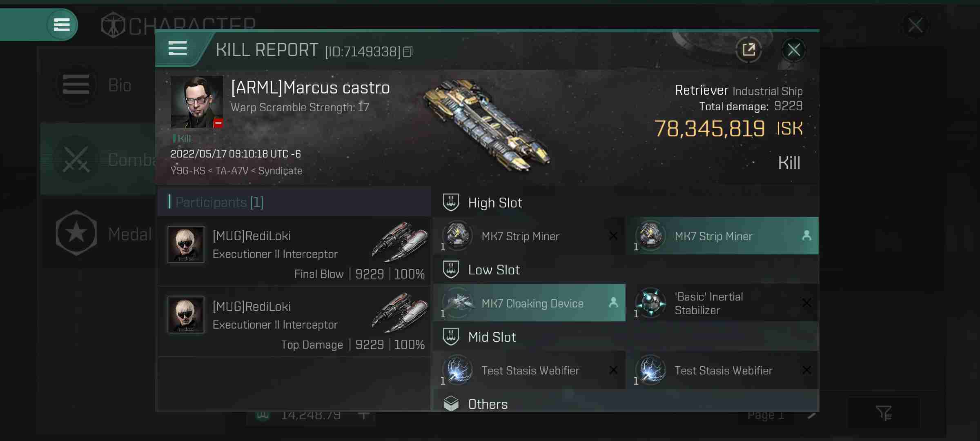Open the main menu in the top-left

(x=62, y=25)
